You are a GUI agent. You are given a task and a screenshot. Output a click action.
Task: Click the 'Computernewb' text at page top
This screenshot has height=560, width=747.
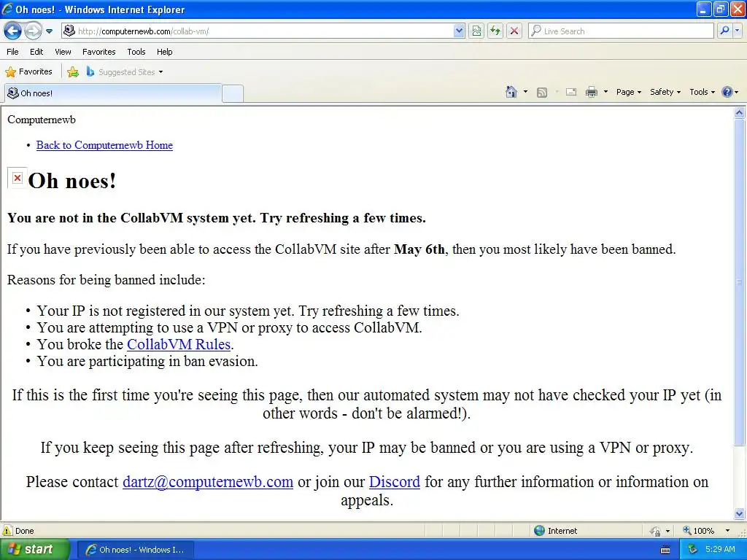(x=42, y=120)
